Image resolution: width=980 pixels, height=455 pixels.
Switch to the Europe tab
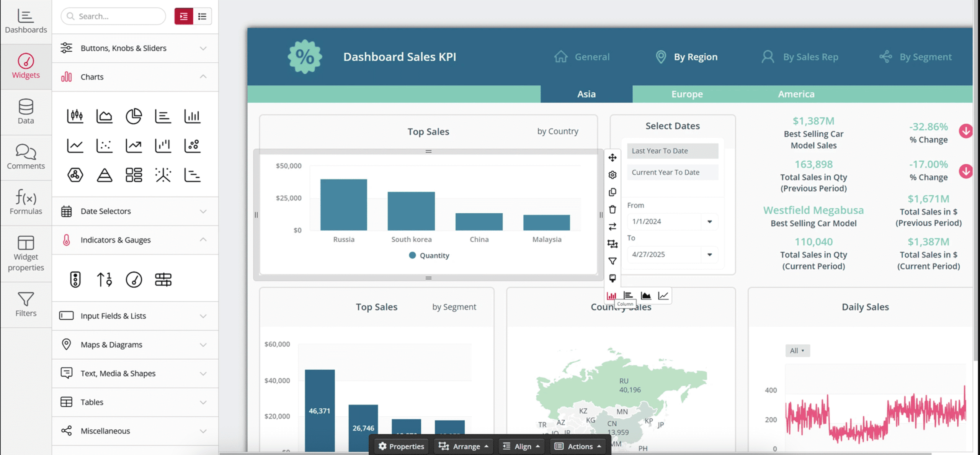coord(687,94)
